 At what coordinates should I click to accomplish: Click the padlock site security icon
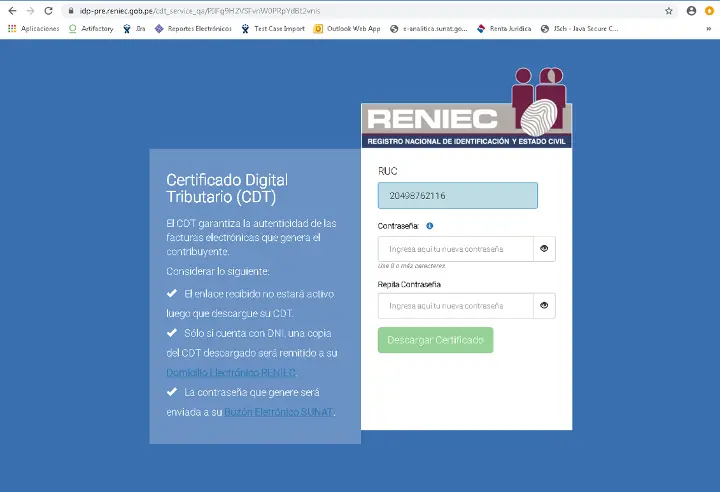coord(72,10)
